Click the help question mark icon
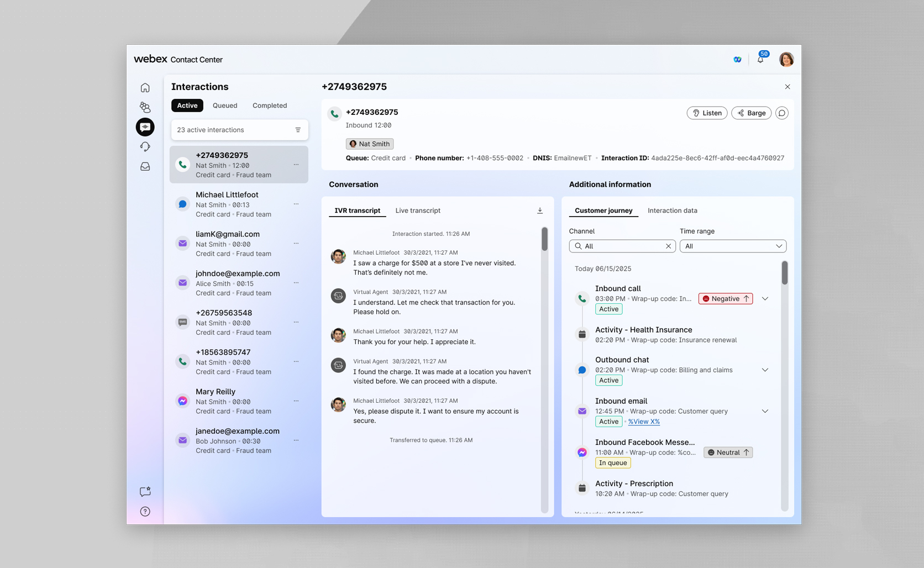Screen dimensions: 924x568 click(145, 512)
